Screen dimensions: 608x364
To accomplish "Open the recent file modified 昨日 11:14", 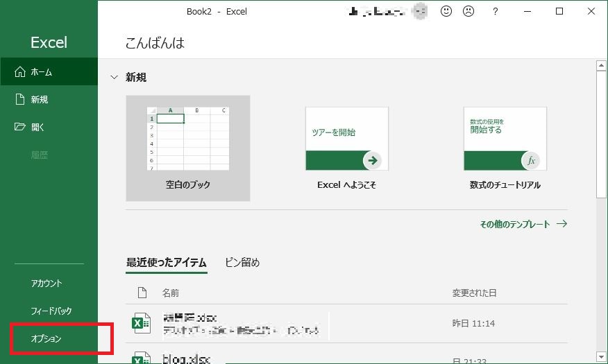I will point(346,323).
